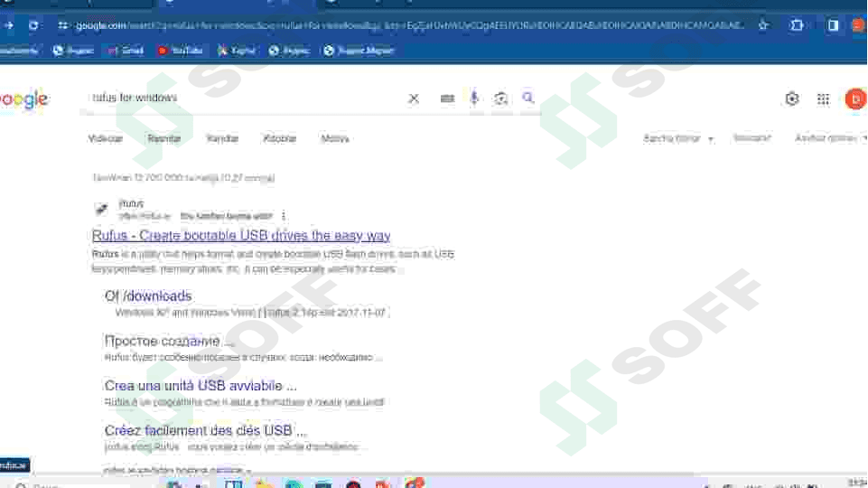This screenshot has height=488, width=868.
Task: Go to Google home via the logo
Action: tap(24, 99)
